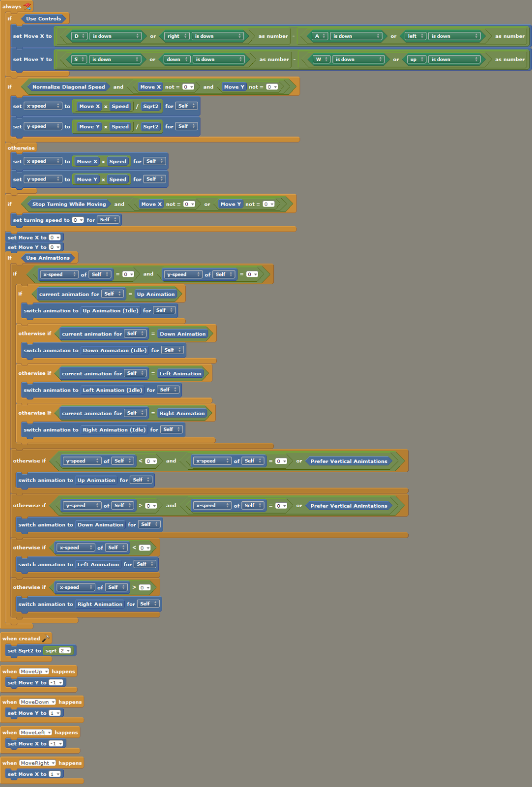532x787 pixels.
Task: Open the D key dropdown
Action: tap(79, 36)
